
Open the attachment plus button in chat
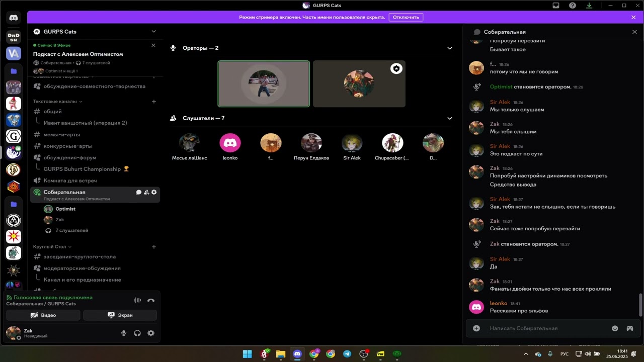[476, 328]
